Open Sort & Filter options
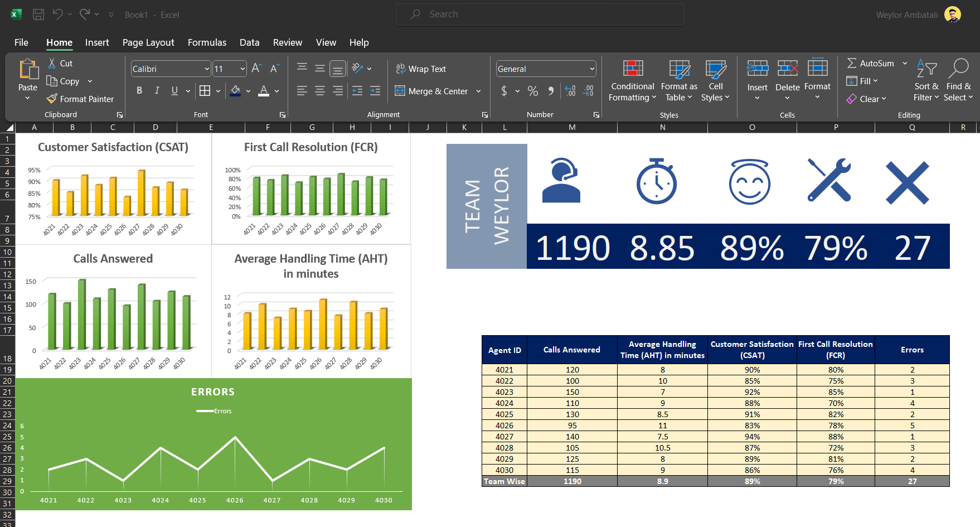980x527 pixels. [x=926, y=81]
